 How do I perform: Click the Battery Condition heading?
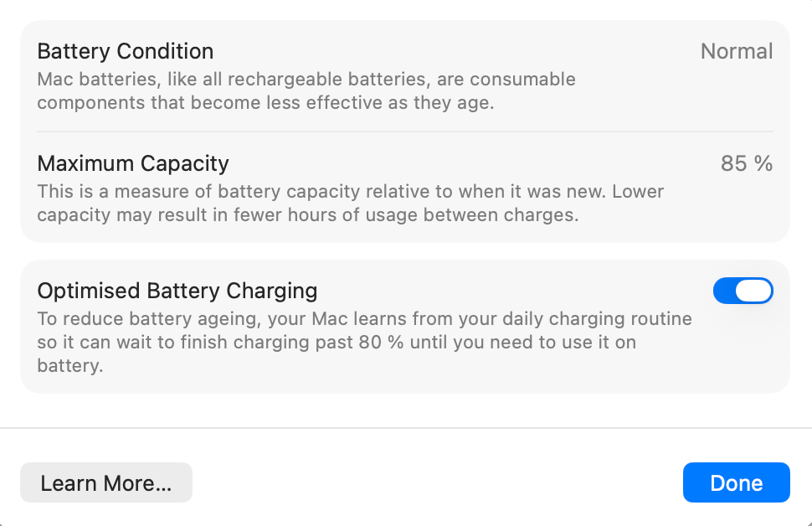(x=126, y=51)
